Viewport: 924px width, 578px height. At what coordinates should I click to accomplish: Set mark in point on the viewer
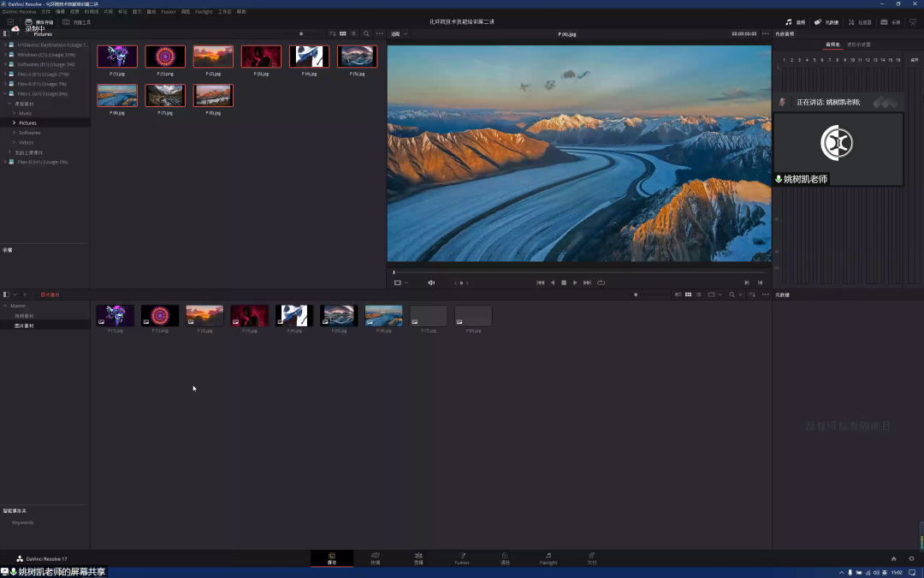point(747,283)
